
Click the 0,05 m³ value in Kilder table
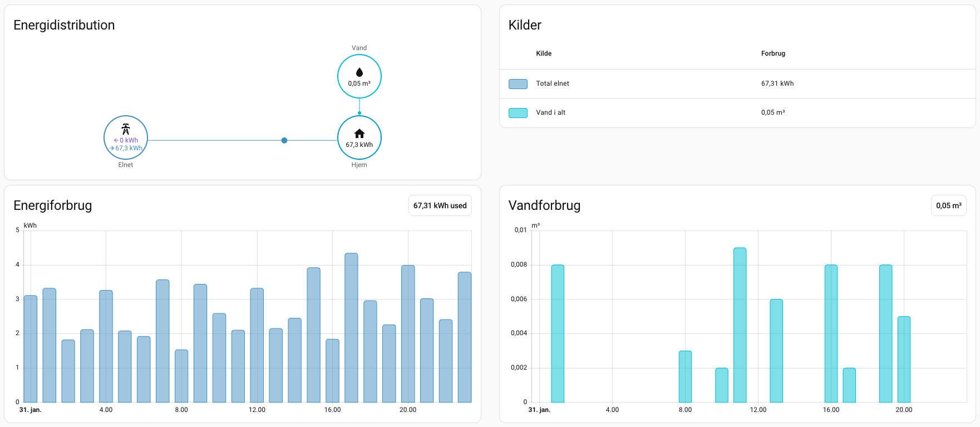point(773,112)
